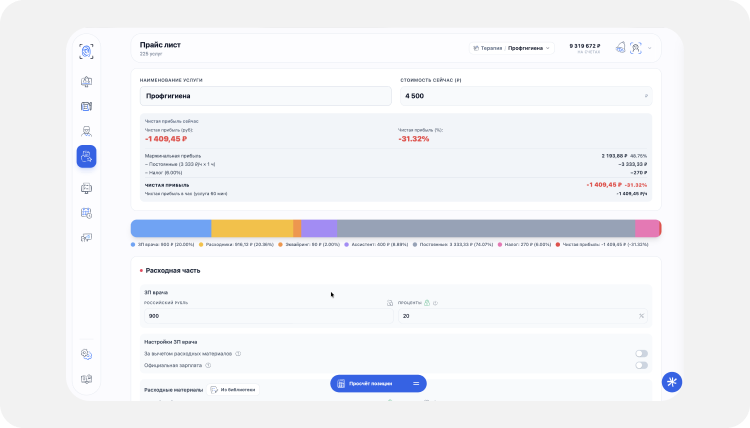
Task: Click the Чистая прибыль legend entry
Action: point(602,244)
